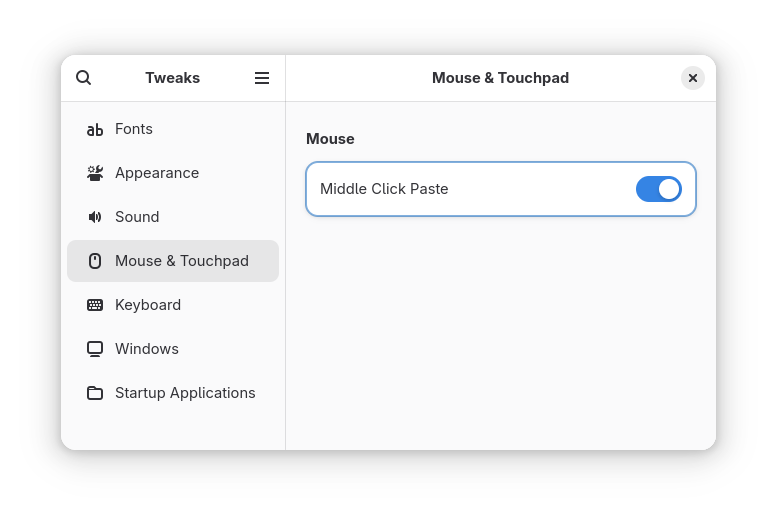The height and width of the screenshot is (517, 777).
Task: Click the Startup Applications folder icon
Action: tap(95, 393)
